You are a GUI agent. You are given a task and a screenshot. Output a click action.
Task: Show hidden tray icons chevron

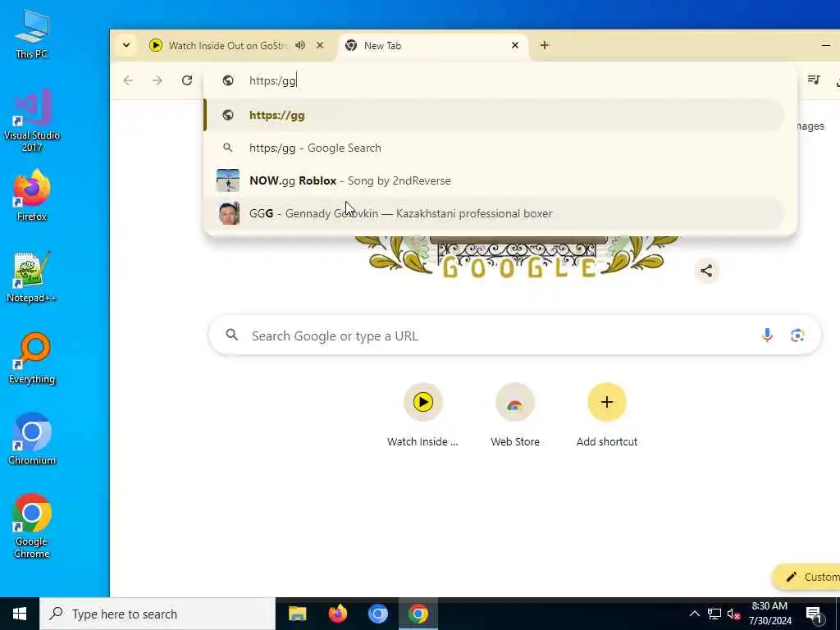pos(694,614)
